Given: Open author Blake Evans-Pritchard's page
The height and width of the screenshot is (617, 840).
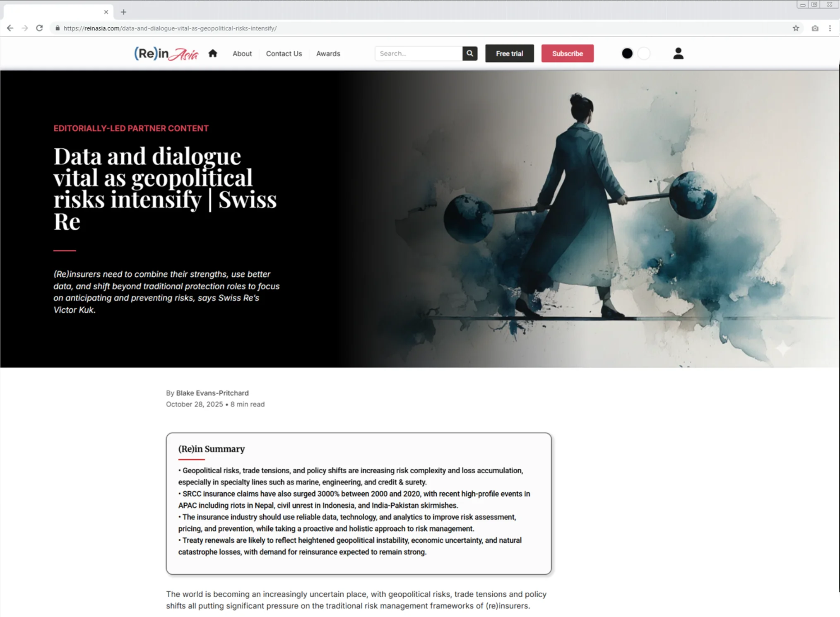Looking at the screenshot, I should 212,393.
